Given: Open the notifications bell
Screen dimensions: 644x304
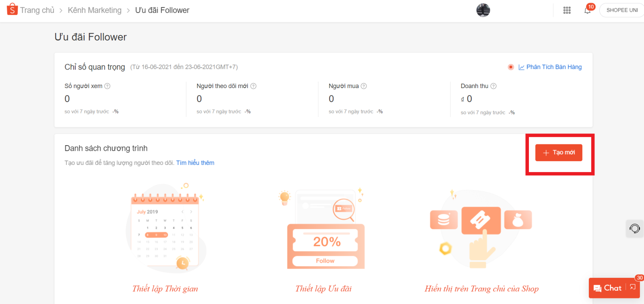Looking at the screenshot, I should (587, 10).
